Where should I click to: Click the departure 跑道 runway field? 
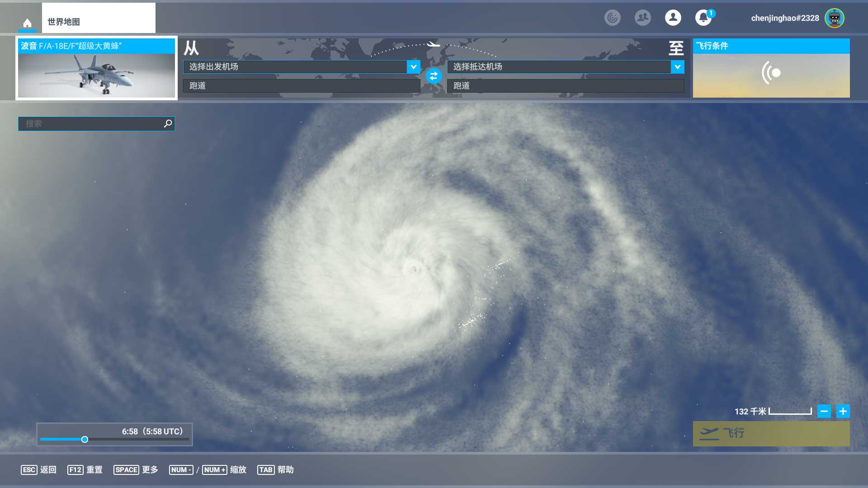[302, 86]
